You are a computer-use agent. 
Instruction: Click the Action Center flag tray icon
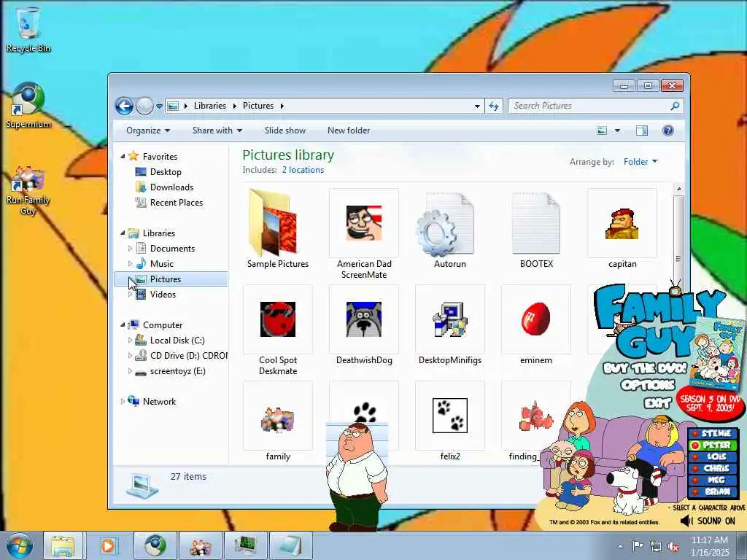coord(638,545)
